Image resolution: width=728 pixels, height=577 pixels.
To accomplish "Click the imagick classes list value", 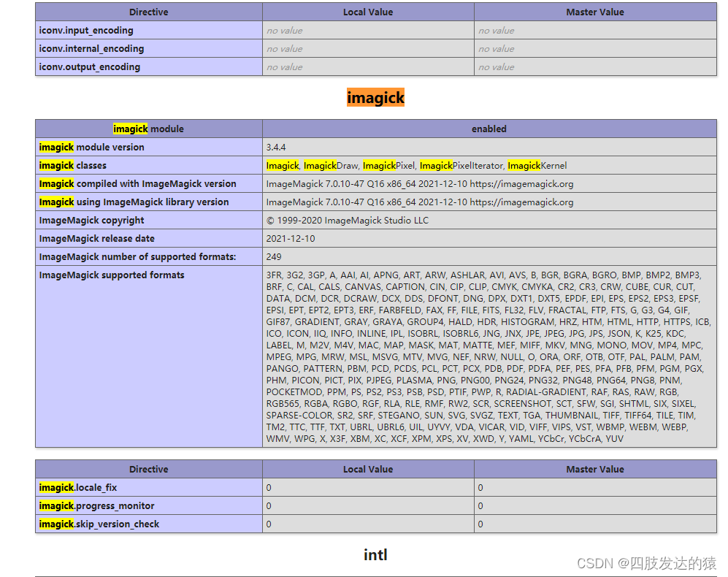I will [416, 165].
